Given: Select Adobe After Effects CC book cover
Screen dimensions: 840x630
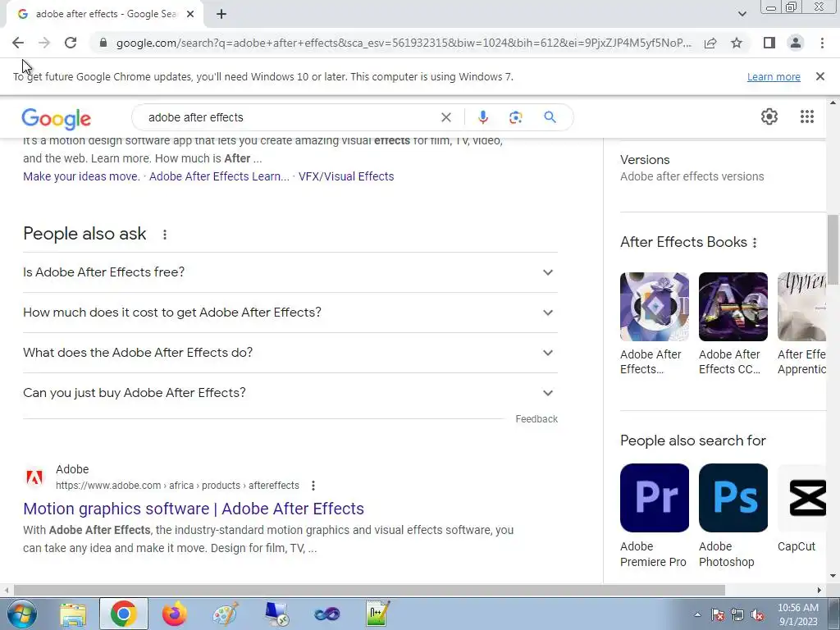Looking at the screenshot, I should point(733,307).
